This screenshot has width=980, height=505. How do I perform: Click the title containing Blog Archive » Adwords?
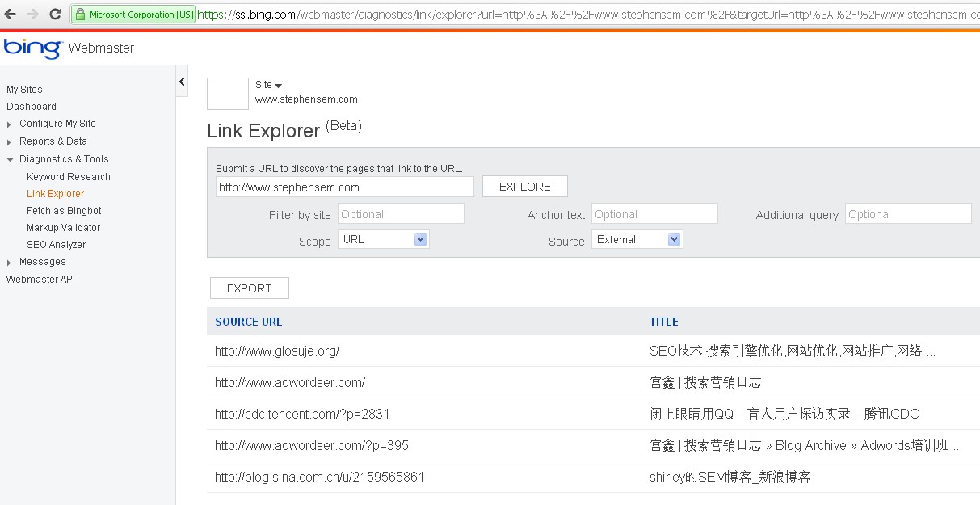[x=806, y=446]
